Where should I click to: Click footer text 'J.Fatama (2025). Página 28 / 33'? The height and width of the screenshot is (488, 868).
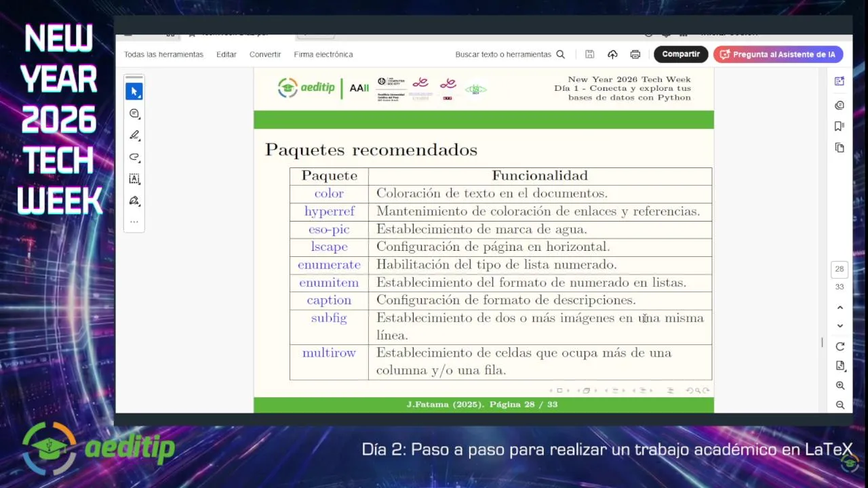pos(482,405)
